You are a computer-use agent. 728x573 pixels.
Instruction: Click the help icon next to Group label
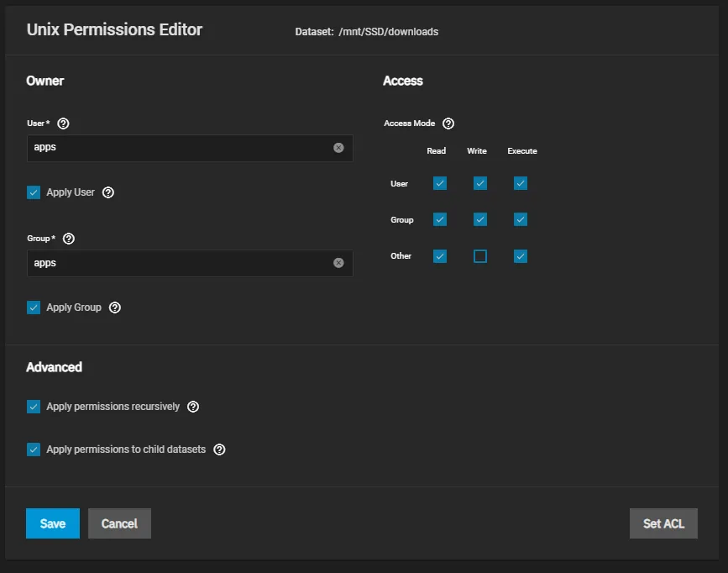69,239
